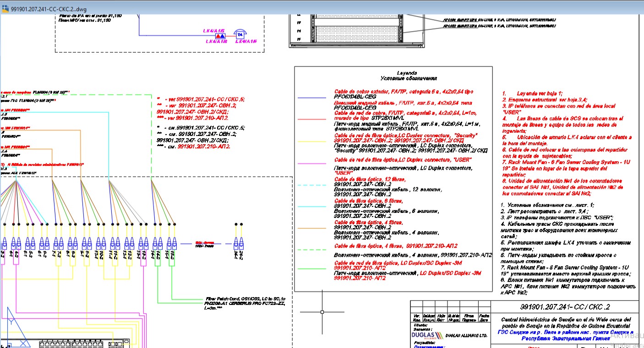Screen dimensions: 644x348
Task: Click the note "3. IP teléfonos se conectan"
Action: [560, 106]
